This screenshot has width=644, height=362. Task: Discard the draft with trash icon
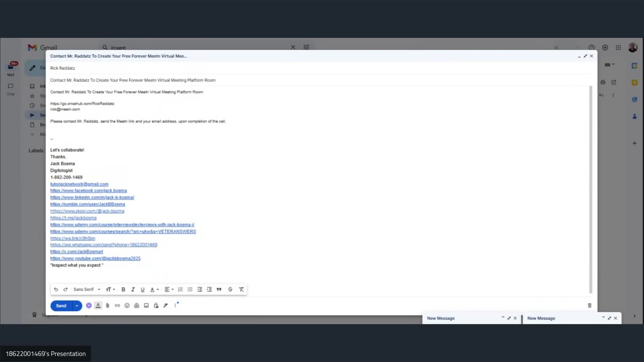coord(590,306)
